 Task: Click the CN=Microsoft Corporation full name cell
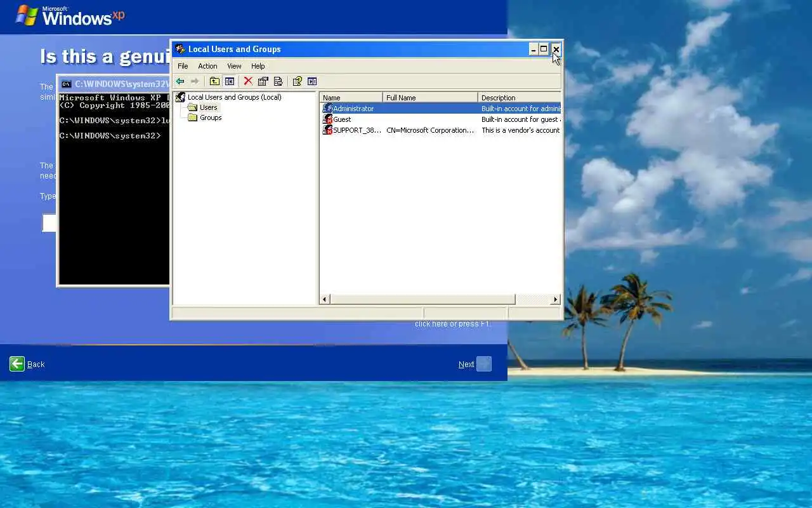click(x=430, y=130)
